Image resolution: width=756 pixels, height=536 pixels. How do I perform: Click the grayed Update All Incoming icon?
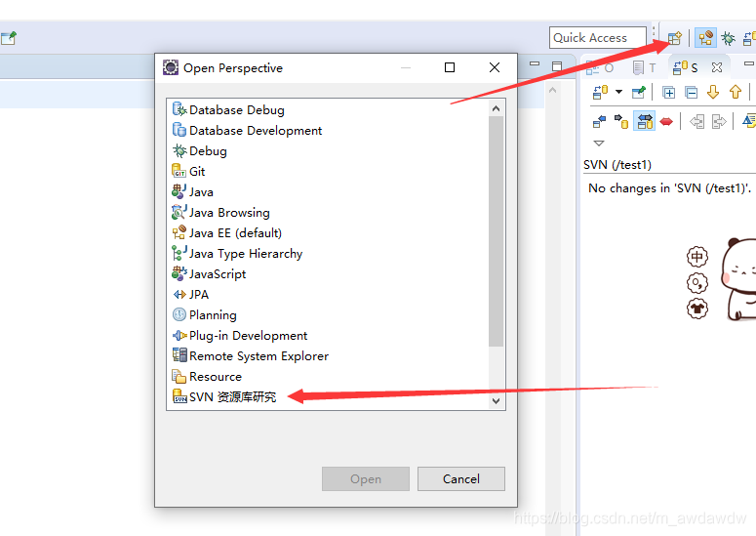(x=696, y=122)
